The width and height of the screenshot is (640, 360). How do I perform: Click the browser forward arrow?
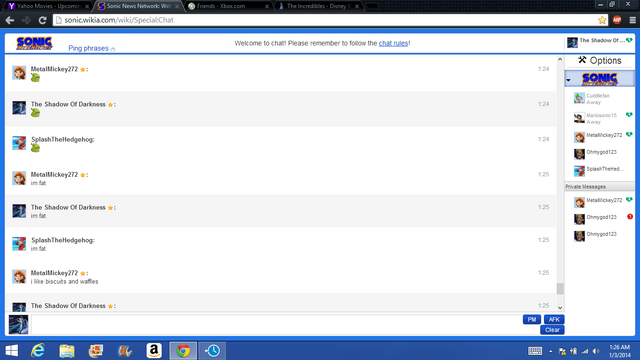tap(26, 20)
